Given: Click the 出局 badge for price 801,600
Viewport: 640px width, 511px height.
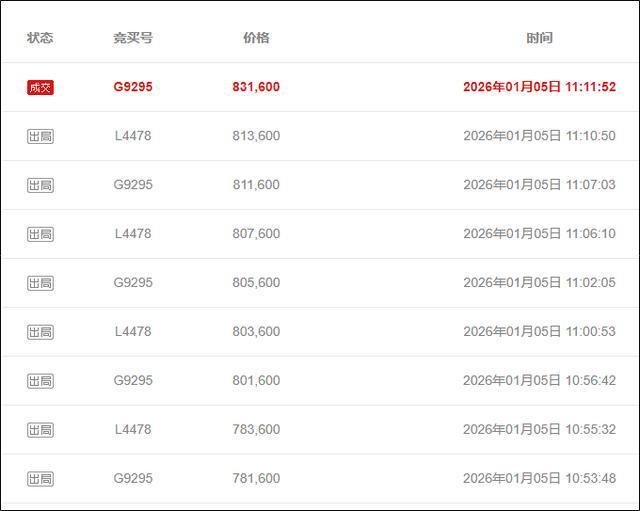Looking at the screenshot, I should [x=40, y=381].
